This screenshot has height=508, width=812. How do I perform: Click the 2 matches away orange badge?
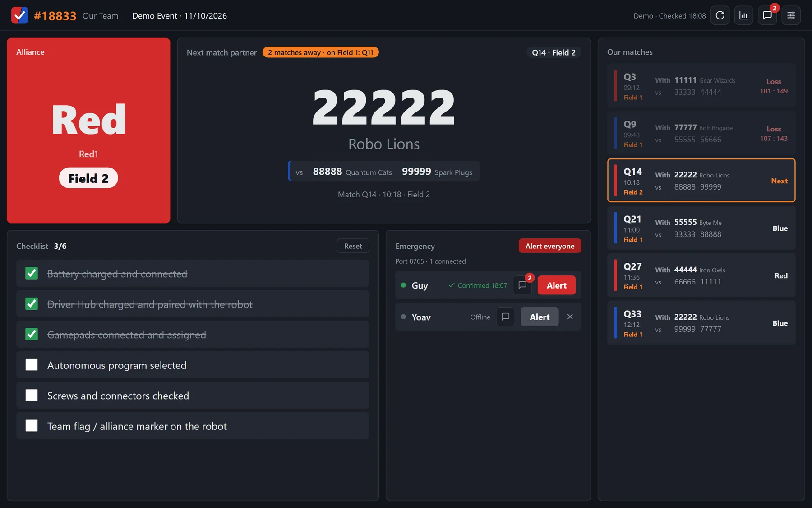320,53
